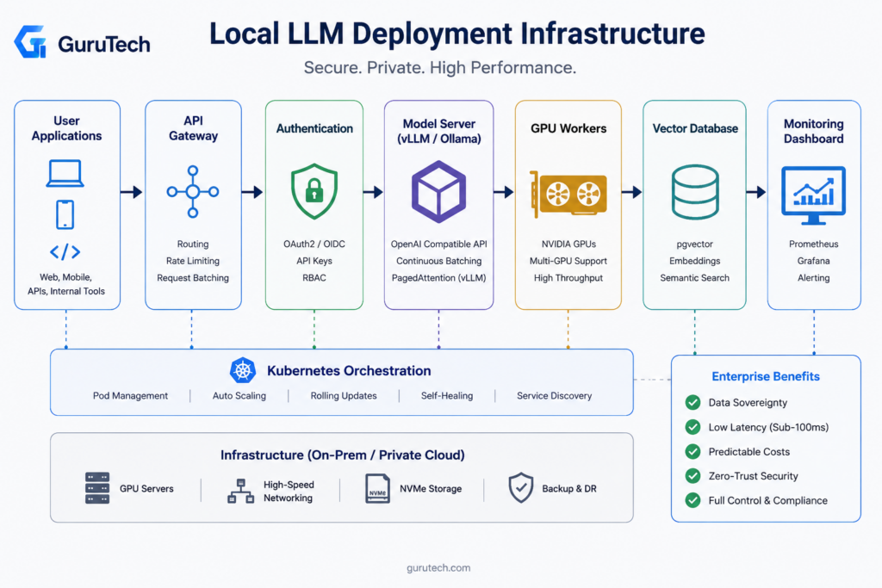Click the "PagedAttention (vLLM)" item
The width and height of the screenshot is (882, 588).
438,278
